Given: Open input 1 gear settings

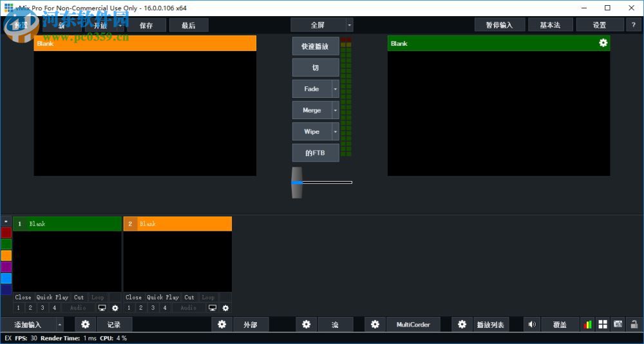Looking at the screenshot, I should pos(115,308).
